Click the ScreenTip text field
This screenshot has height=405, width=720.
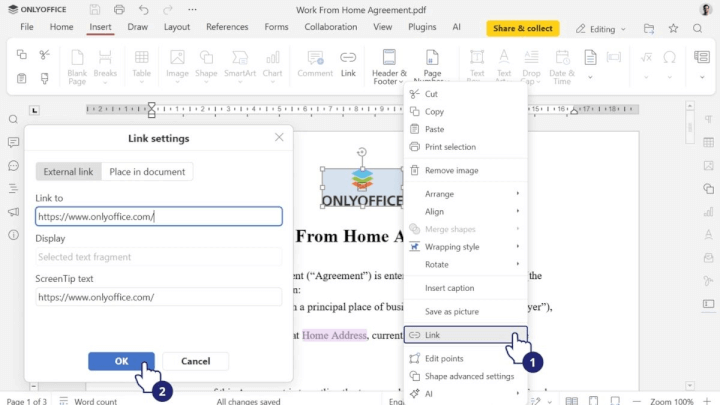point(159,297)
